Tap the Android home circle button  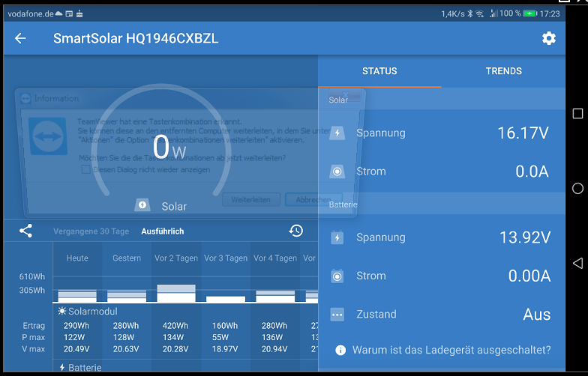pyautogui.click(x=577, y=189)
